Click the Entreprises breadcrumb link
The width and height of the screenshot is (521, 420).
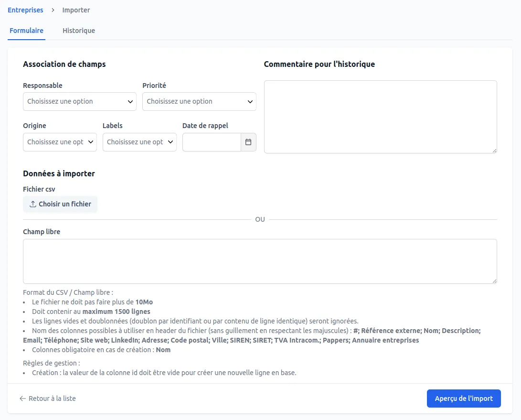[25, 10]
